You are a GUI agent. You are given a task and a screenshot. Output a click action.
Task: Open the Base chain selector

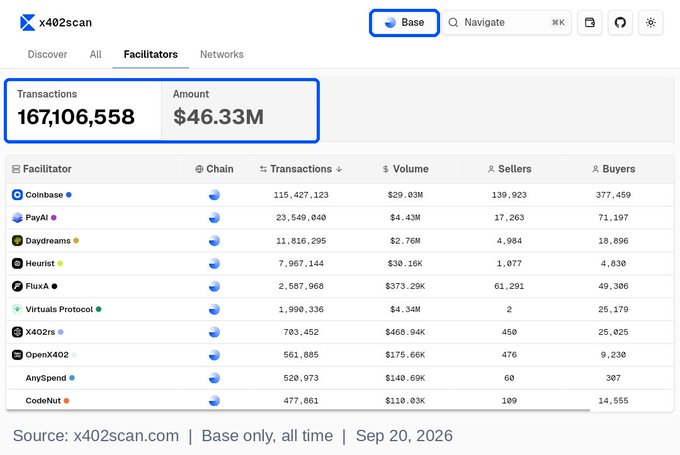404,23
